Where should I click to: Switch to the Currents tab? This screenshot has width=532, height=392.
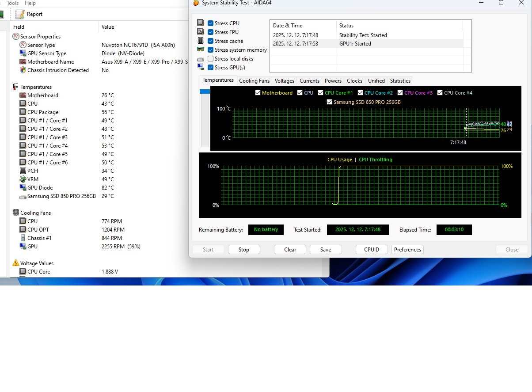309,81
